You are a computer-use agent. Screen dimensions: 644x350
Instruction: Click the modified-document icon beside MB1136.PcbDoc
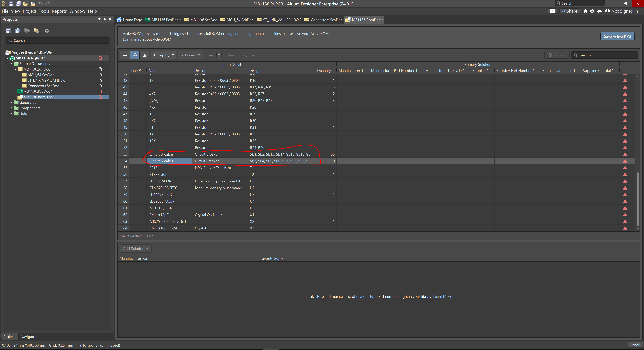[x=100, y=91]
